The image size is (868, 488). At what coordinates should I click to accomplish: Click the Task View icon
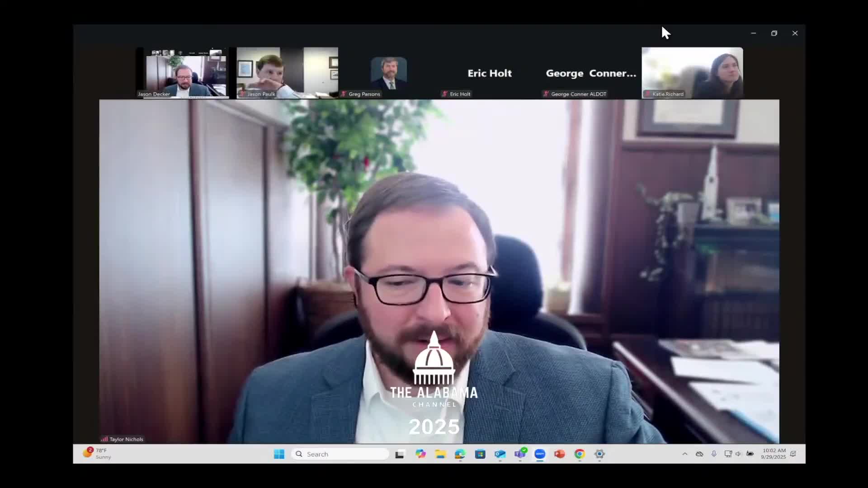[x=400, y=454]
